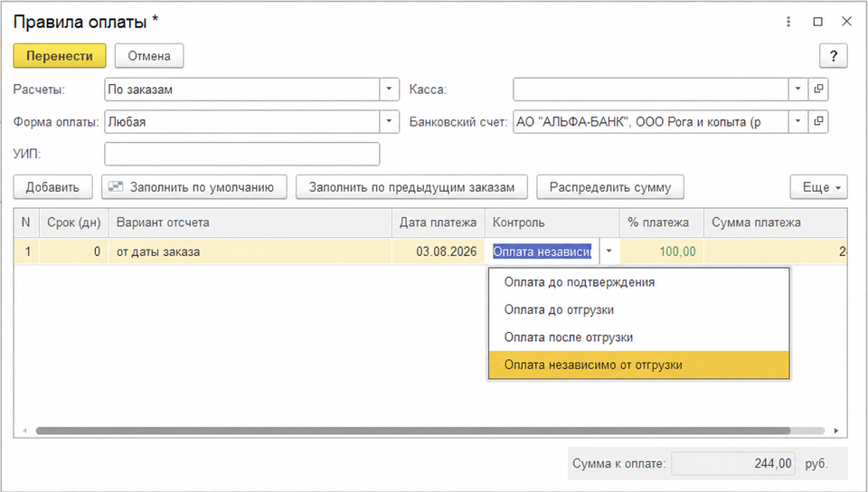The height and width of the screenshot is (492, 868).
Task: Click the Дата платежа column header
Action: [x=439, y=222]
